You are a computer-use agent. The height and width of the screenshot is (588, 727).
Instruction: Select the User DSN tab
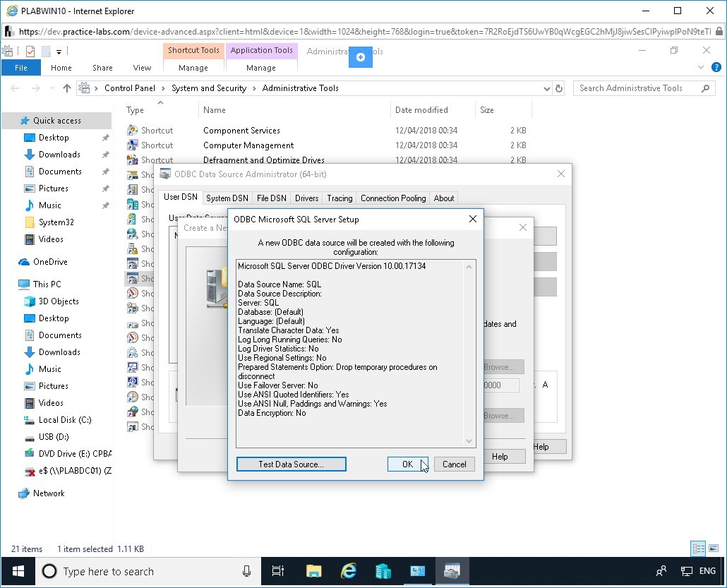(181, 197)
